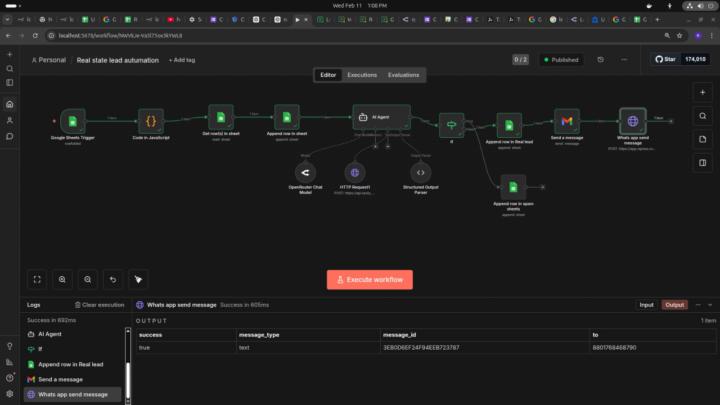The height and width of the screenshot is (405, 720).
Task: Open the Personal project breadcrumb
Action: pyautogui.click(x=49, y=60)
